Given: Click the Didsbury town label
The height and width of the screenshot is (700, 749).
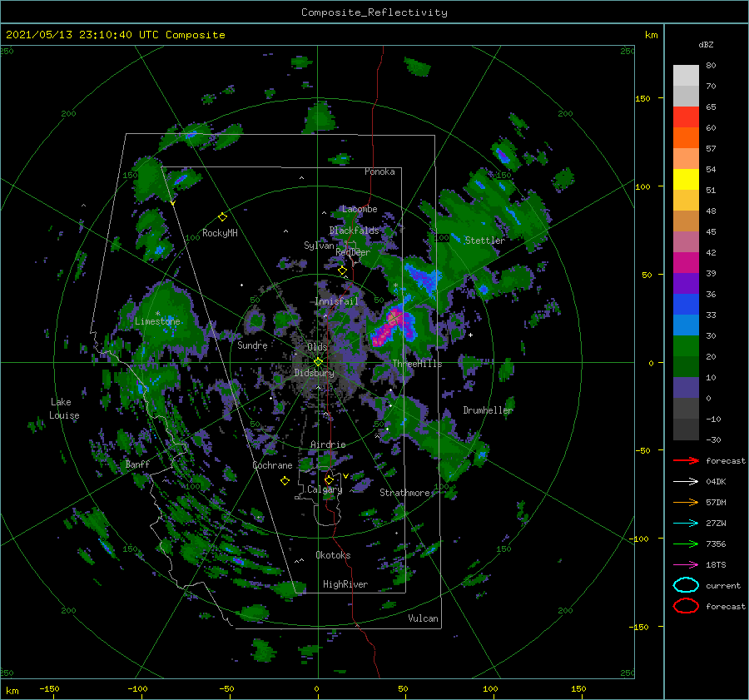Looking at the screenshot, I should (315, 373).
